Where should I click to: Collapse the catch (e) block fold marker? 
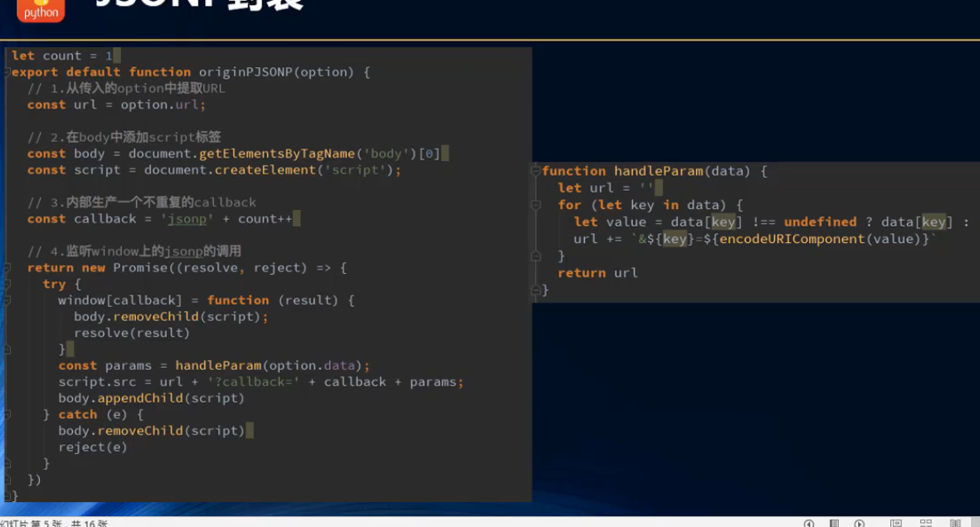[7, 414]
